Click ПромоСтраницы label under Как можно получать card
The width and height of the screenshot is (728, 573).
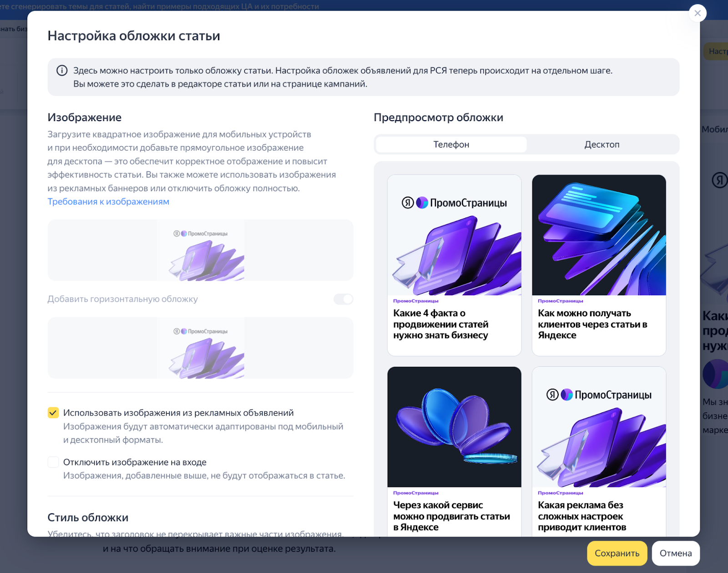(561, 301)
